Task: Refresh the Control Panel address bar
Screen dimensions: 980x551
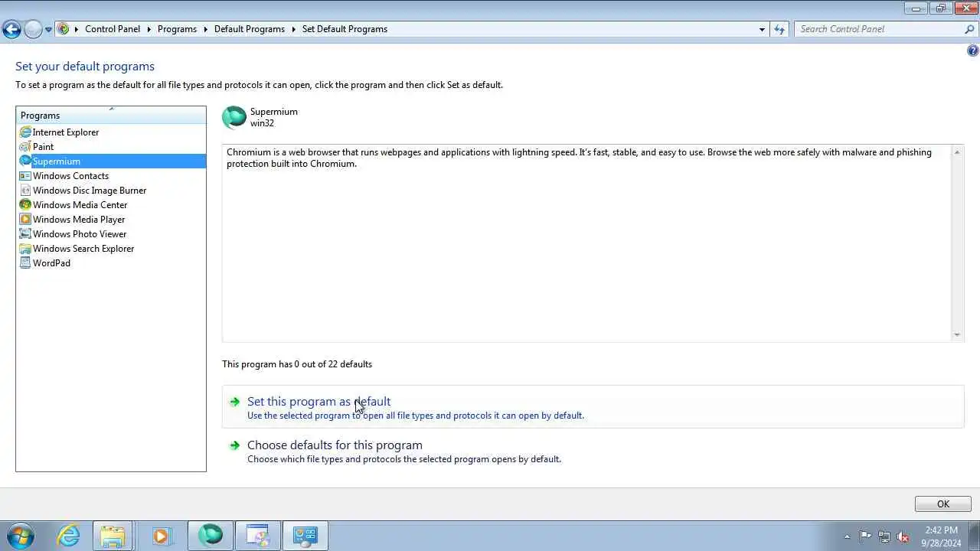Action: point(779,29)
